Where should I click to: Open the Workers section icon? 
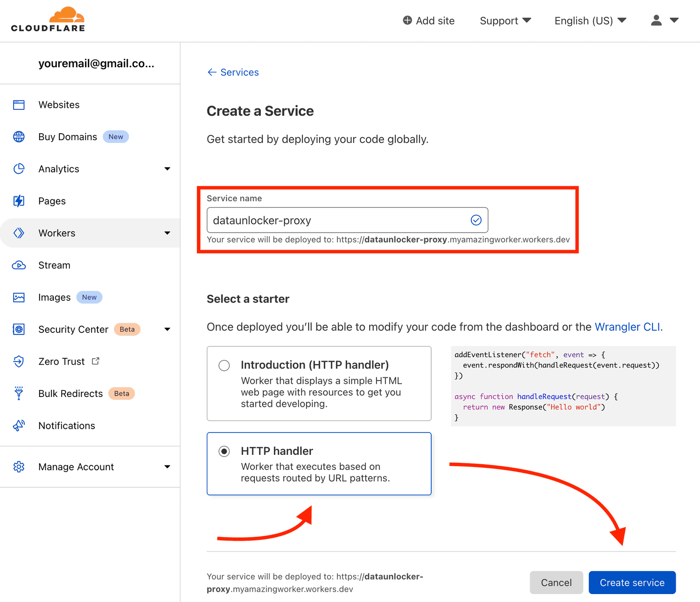pyautogui.click(x=19, y=233)
